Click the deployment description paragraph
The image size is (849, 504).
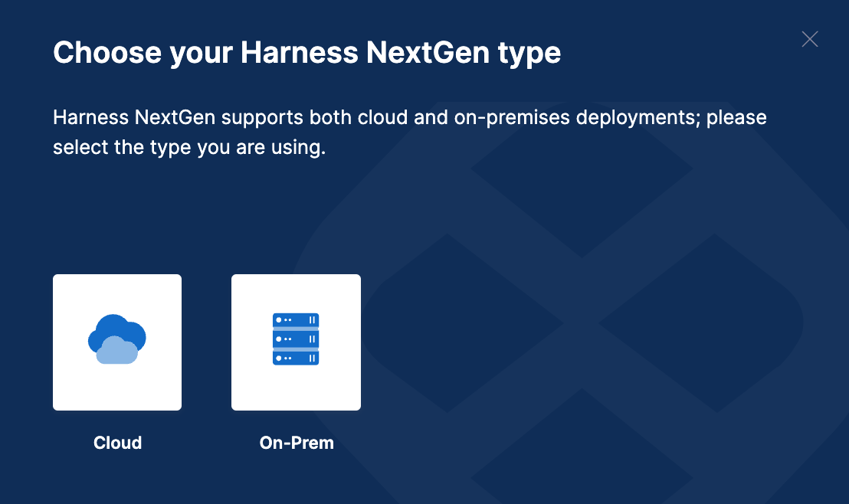tap(409, 132)
